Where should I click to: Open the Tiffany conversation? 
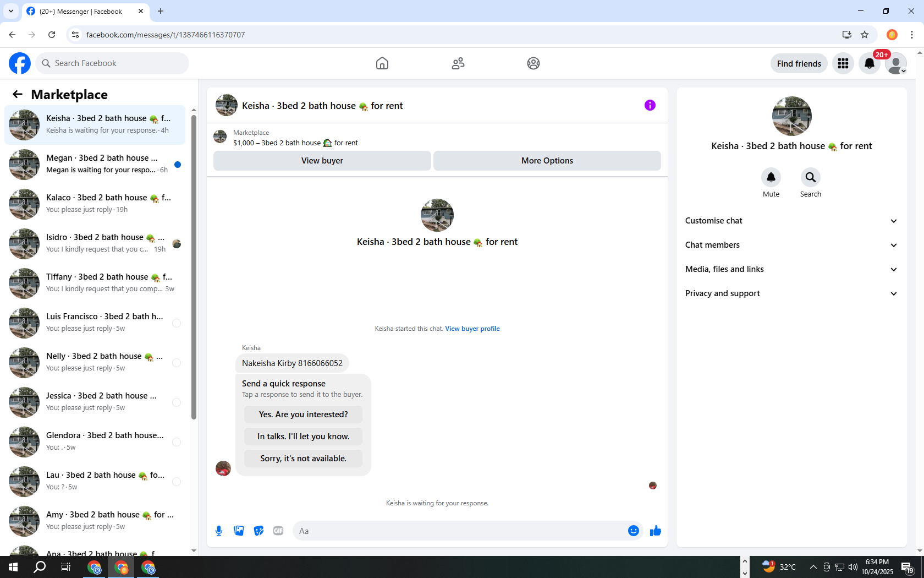[95, 283]
